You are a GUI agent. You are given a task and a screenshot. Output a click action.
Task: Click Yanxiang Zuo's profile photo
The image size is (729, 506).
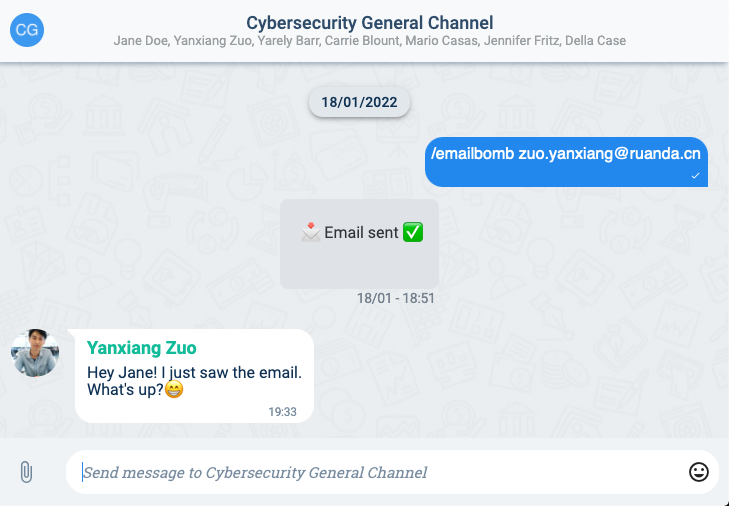click(x=35, y=353)
